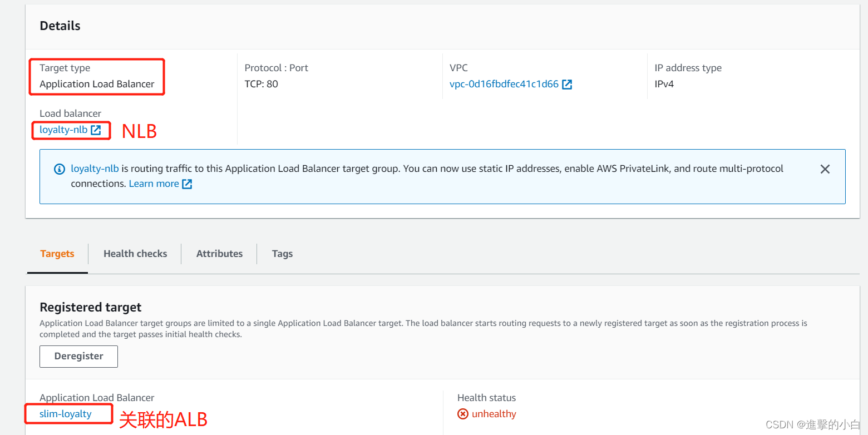Click the unhealthy status icon

463,414
